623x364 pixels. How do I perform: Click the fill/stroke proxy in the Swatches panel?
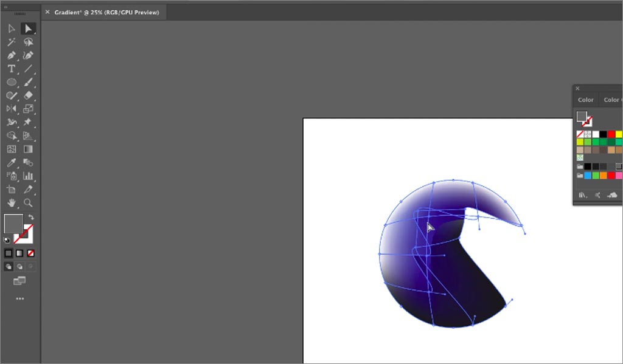(582, 116)
